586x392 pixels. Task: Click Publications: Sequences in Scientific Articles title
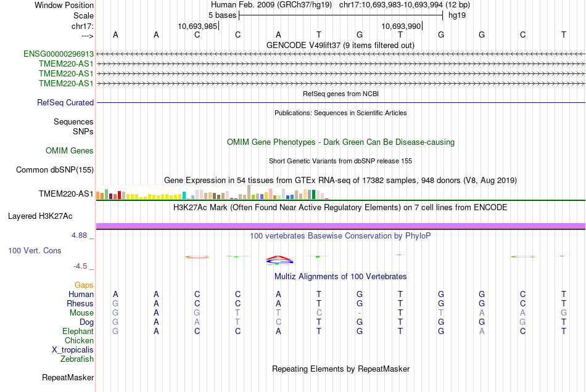click(x=340, y=113)
